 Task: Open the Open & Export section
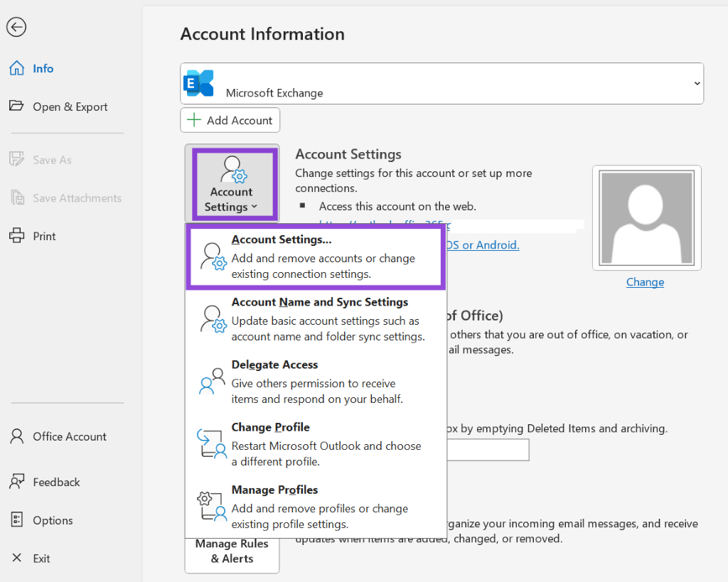70,107
